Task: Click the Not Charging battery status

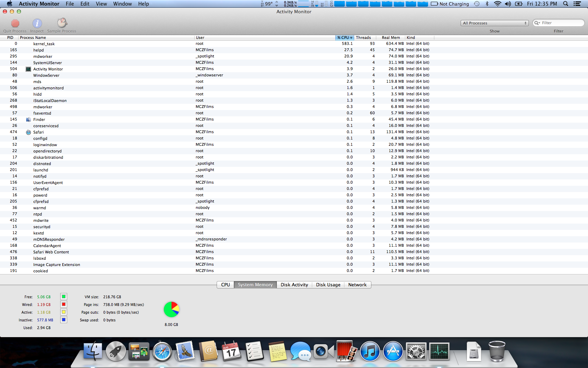Action: (x=450, y=4)
